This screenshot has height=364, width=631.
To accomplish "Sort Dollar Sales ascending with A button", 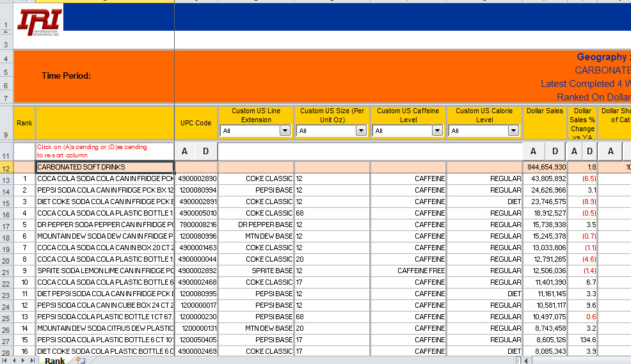I will [x=533, y=151].
